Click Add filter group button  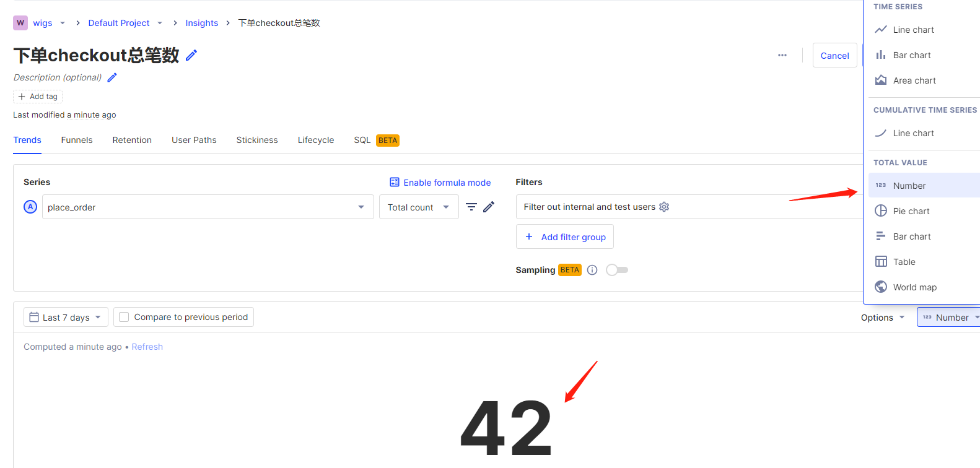point(565,236)
